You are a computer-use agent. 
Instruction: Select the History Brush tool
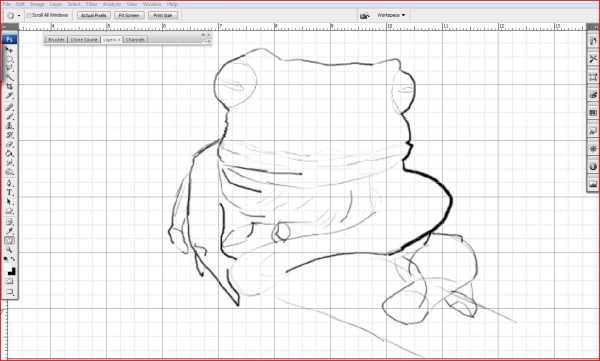point(9,135)
